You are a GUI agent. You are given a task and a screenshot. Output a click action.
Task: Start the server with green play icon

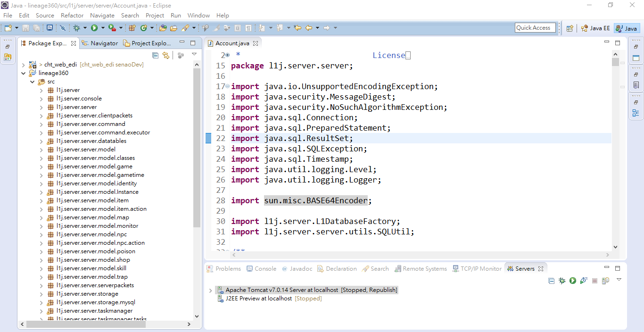pos(573,281)
